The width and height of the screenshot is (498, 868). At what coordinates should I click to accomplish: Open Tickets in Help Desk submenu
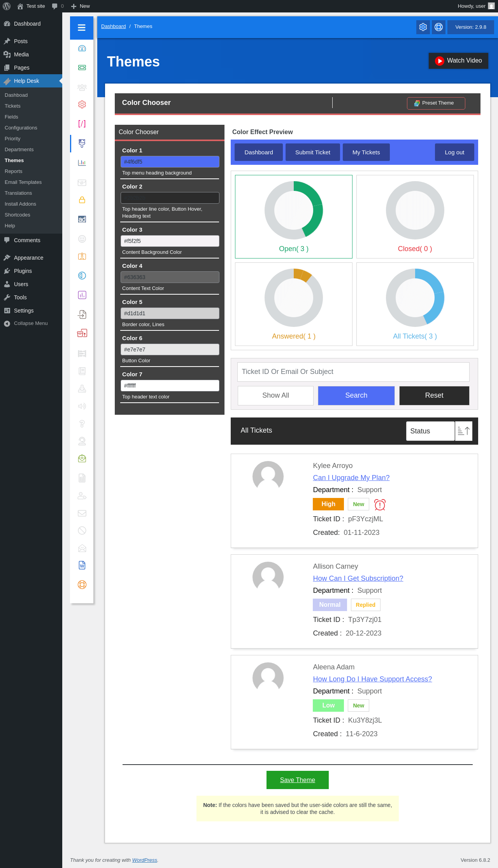click(x=12, y=106)
